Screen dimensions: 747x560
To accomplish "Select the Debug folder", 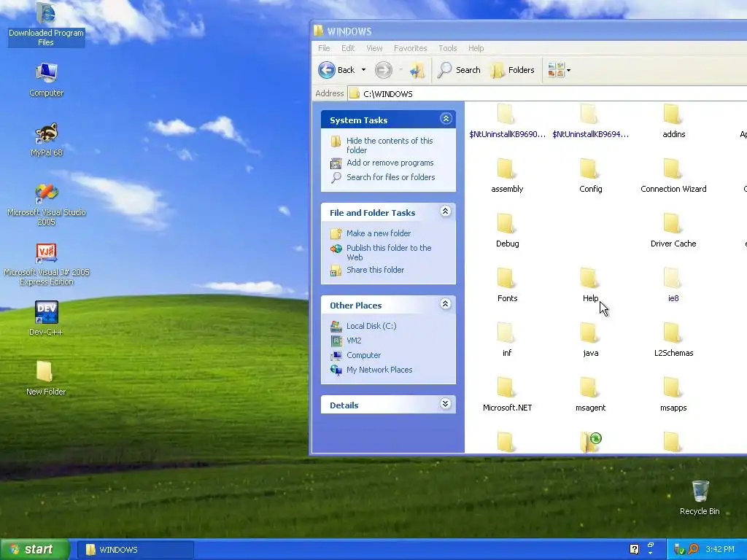I will click(x=507, y=231).
